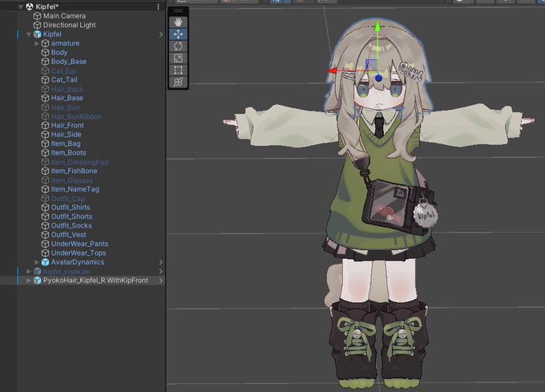Viewport: 545px width, 392px height.
Task: Select the Move tool
Action: tap(178, 34)
